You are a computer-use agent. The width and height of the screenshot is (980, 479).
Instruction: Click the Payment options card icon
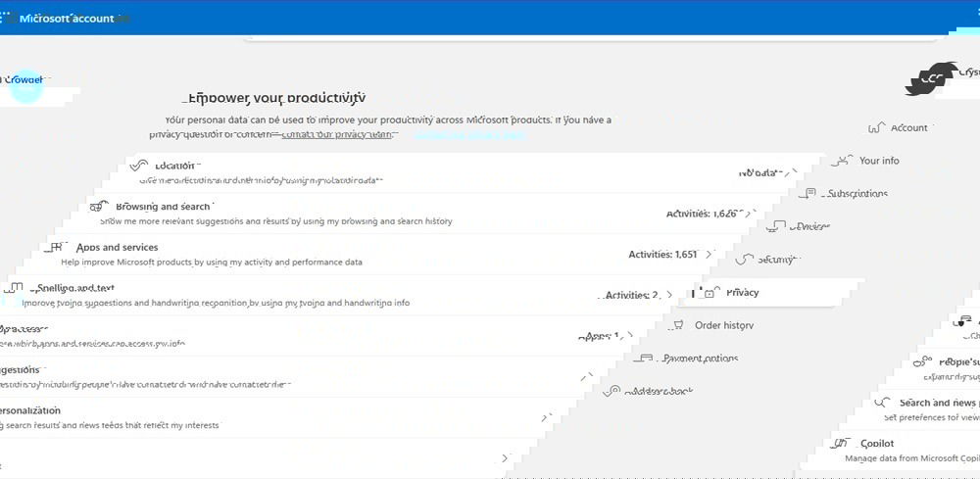click(x=644, y=359)
